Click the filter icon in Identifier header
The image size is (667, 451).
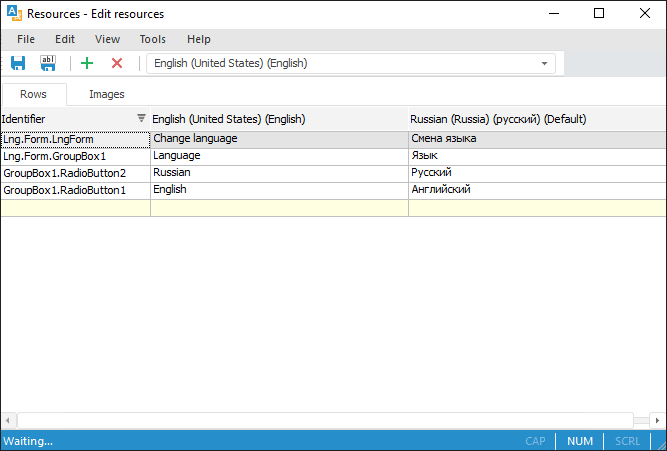(141, 118)
